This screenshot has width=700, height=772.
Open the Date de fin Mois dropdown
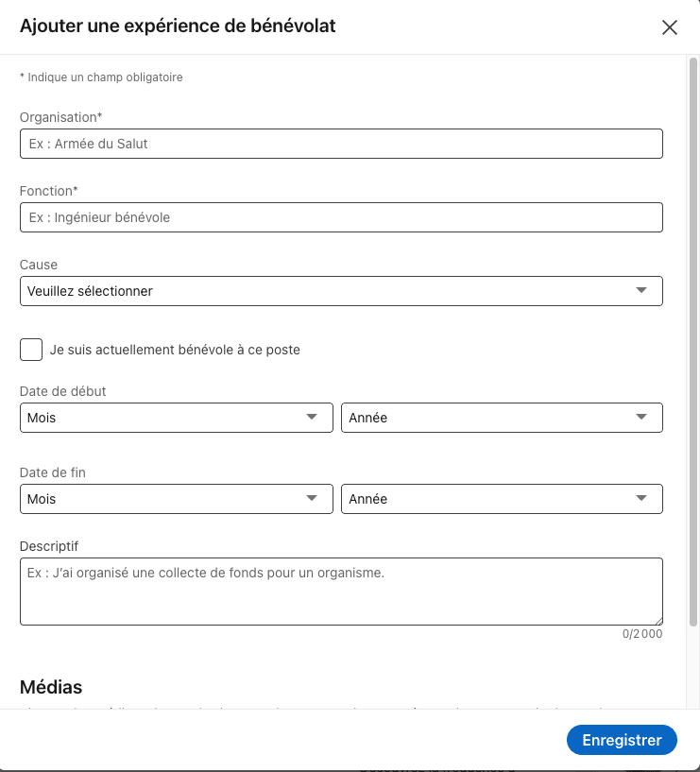176,498
